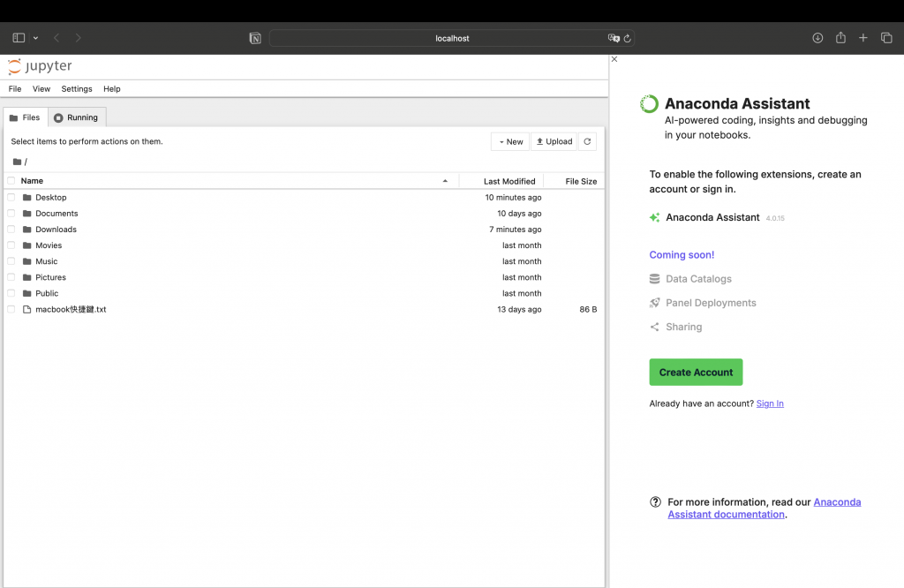Close the Anaconda Assistant panel

[614, 59]
